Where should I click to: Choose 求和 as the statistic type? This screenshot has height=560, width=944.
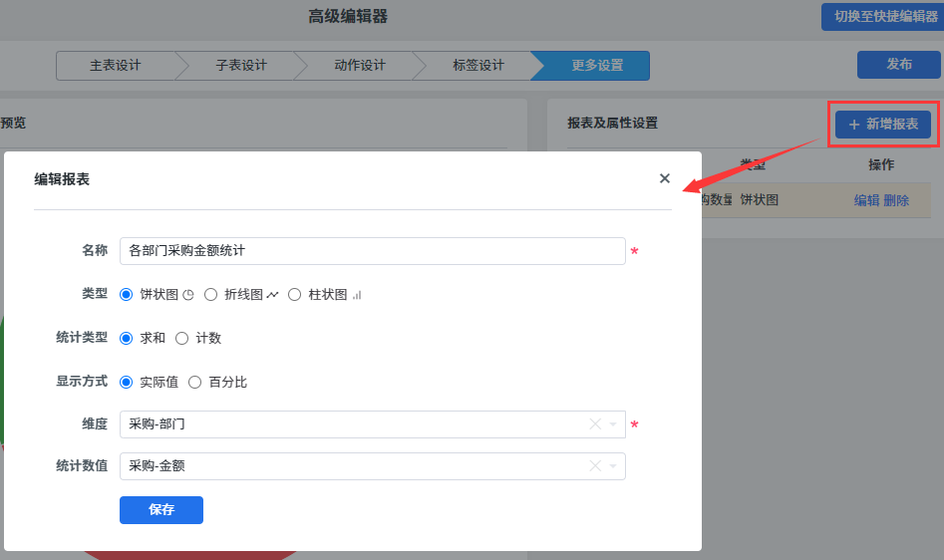coord(126,338)
